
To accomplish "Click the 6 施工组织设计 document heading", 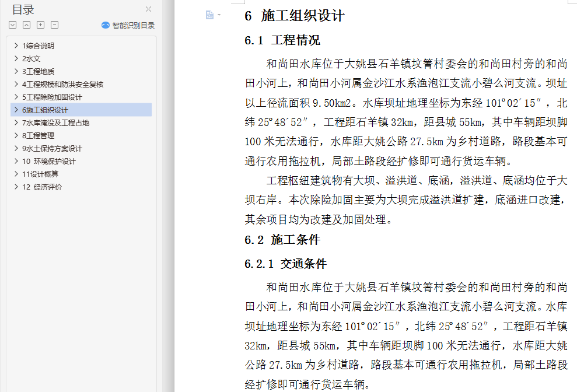I will pos(295,16).
